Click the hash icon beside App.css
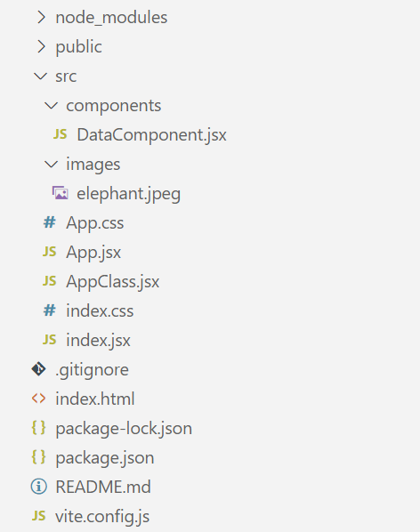The width and height of the screenshot is (420, 532). click(x=50, y=222)
